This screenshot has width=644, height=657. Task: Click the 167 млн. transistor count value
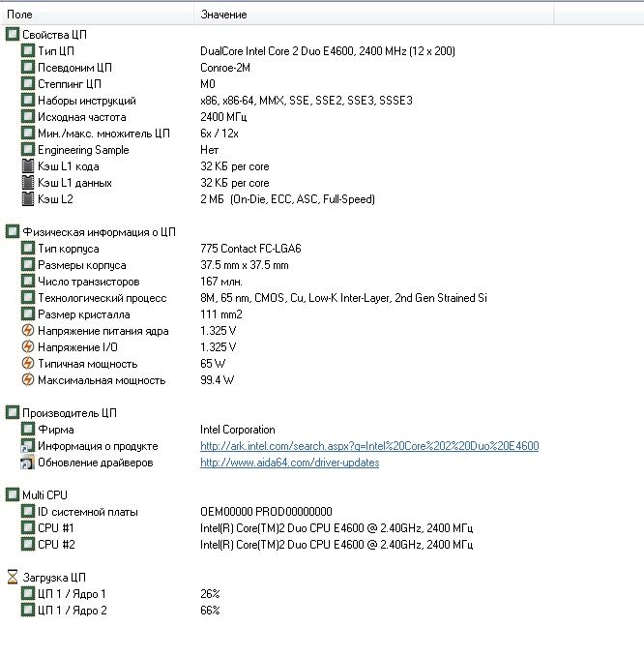221,282
